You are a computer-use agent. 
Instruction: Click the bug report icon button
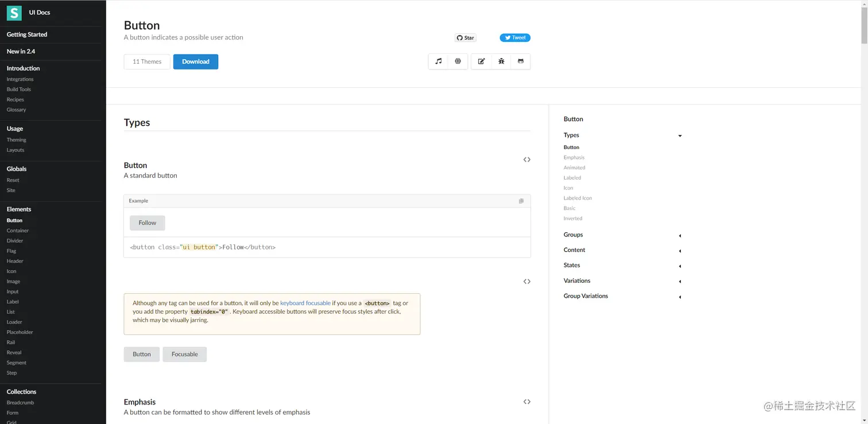tap(501, 61)
